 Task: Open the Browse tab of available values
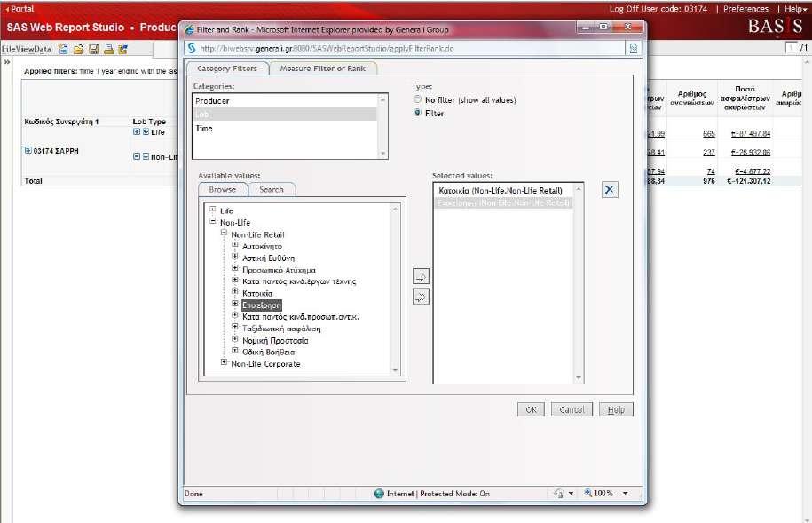223,190
